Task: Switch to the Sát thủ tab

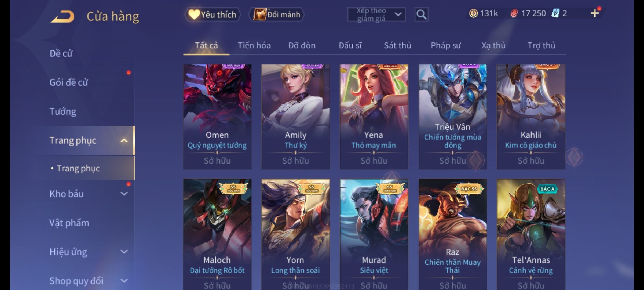Action: click(x=397, y=45)
